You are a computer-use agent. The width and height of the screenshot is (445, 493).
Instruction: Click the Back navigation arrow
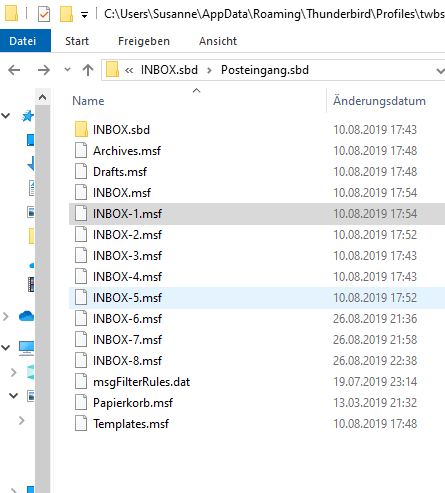[14, 70]
